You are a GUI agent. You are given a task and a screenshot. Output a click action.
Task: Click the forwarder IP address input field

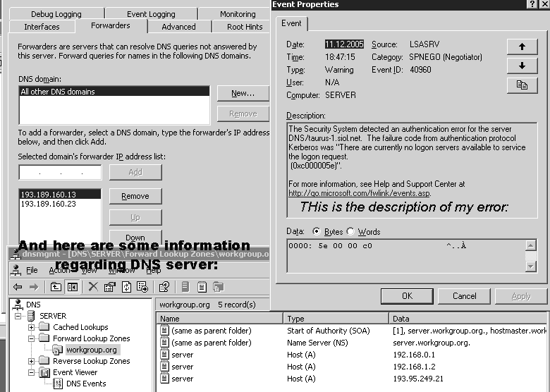[61, 172]
